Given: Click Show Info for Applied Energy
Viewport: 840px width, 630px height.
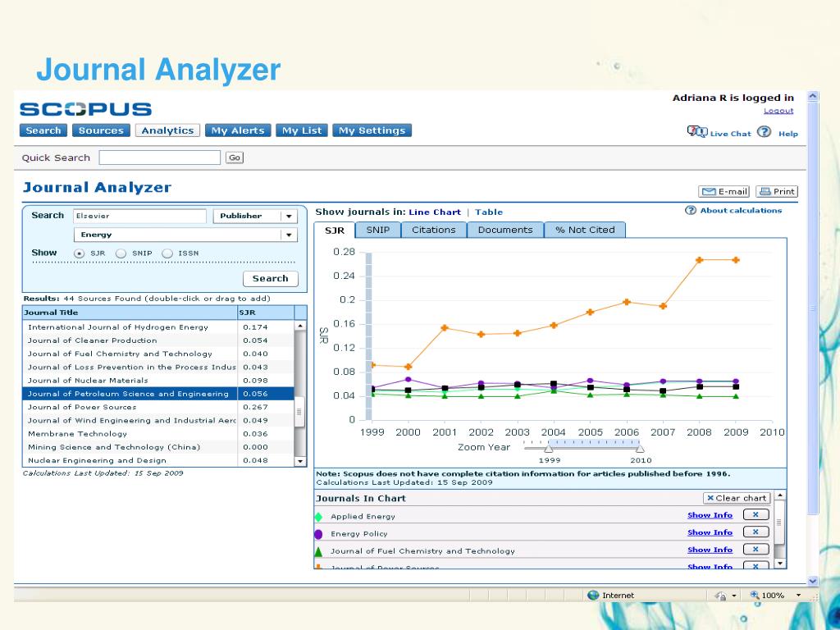Looking at the screenshot, I should (710, 515).
